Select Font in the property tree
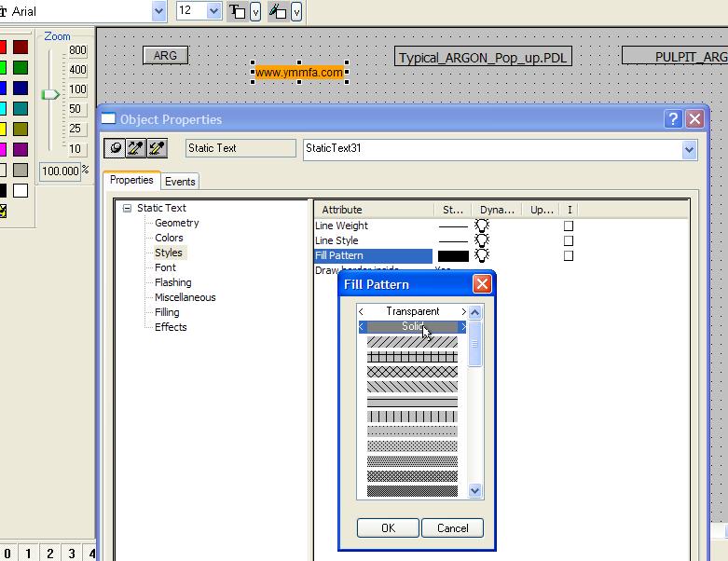Screen dimensions: 728x561 coord(165,267)
